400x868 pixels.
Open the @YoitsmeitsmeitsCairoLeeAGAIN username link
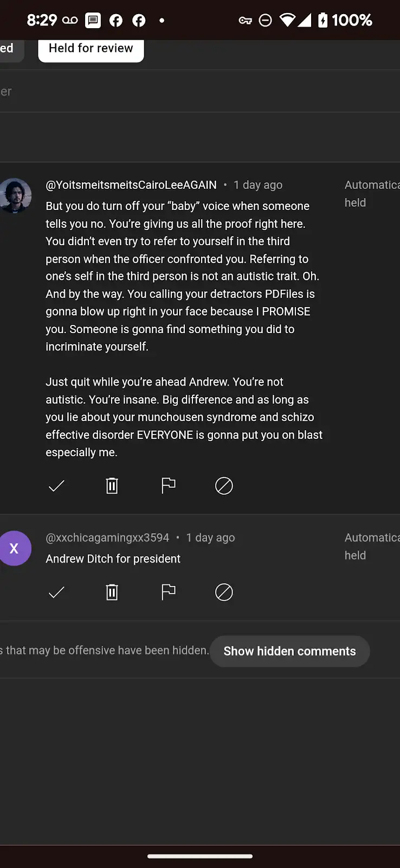click(x=131, y=185)
